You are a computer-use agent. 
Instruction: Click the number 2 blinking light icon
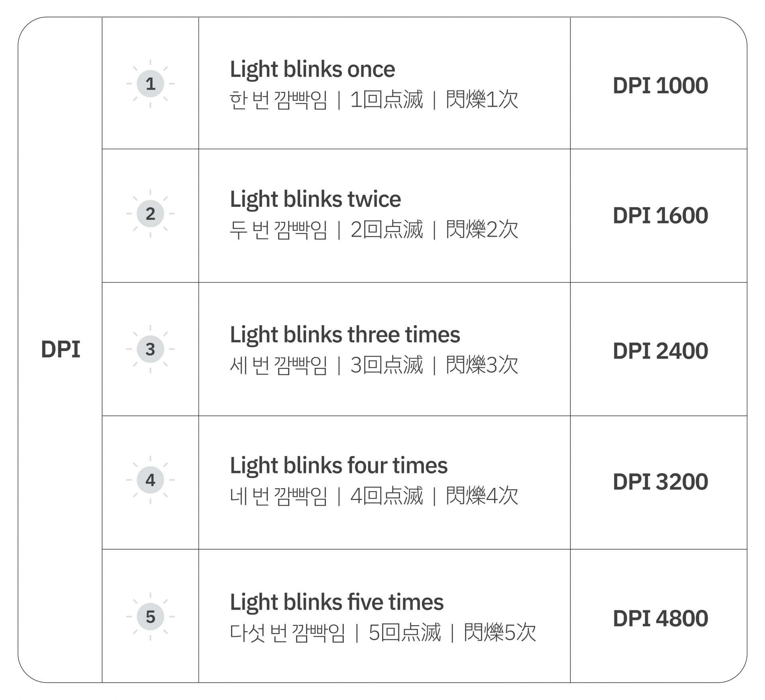(150, 214)
